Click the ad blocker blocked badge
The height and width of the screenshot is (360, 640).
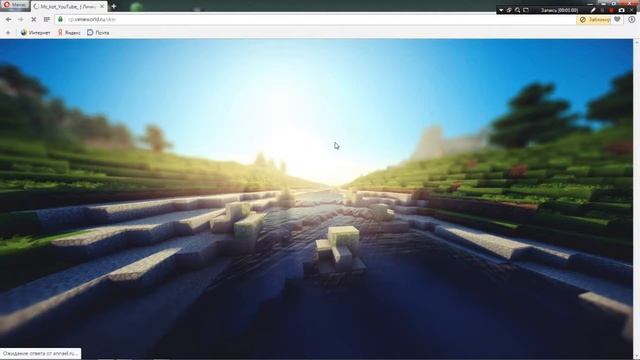click(594, 20)
